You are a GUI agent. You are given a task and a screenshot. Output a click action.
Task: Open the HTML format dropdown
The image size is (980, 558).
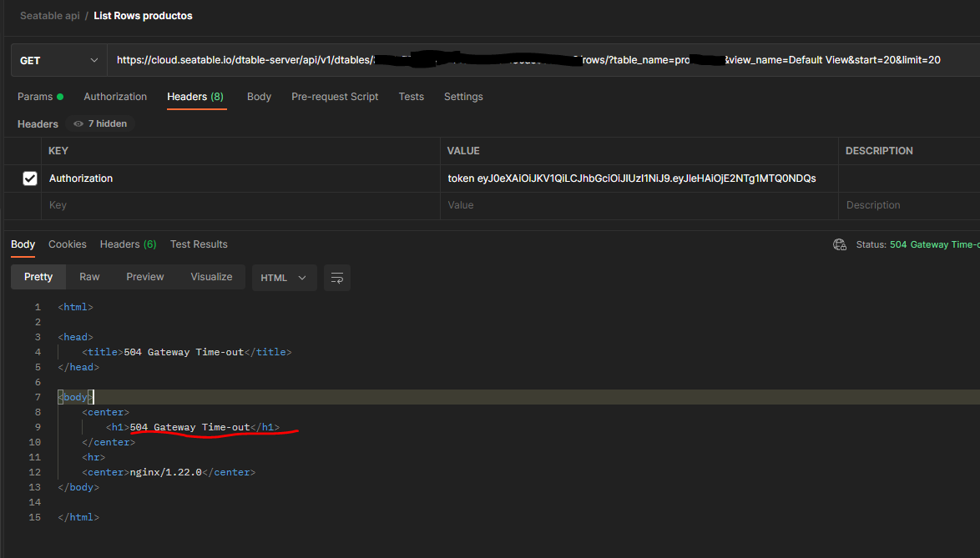coord(284,278)
